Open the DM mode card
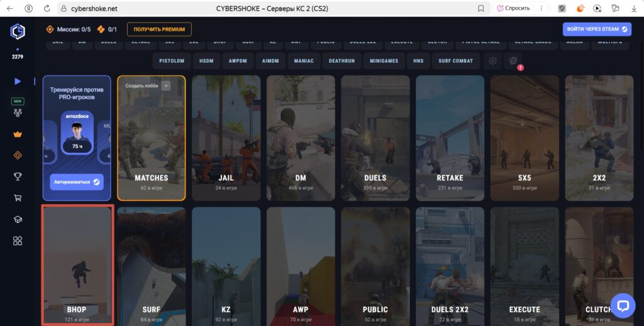This screenshot has height=326, width=644. pyautogui.click(x=301, y=138)
